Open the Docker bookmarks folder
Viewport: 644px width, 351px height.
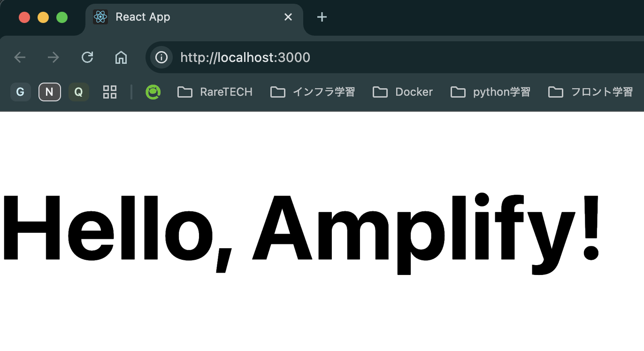[402, 92]
